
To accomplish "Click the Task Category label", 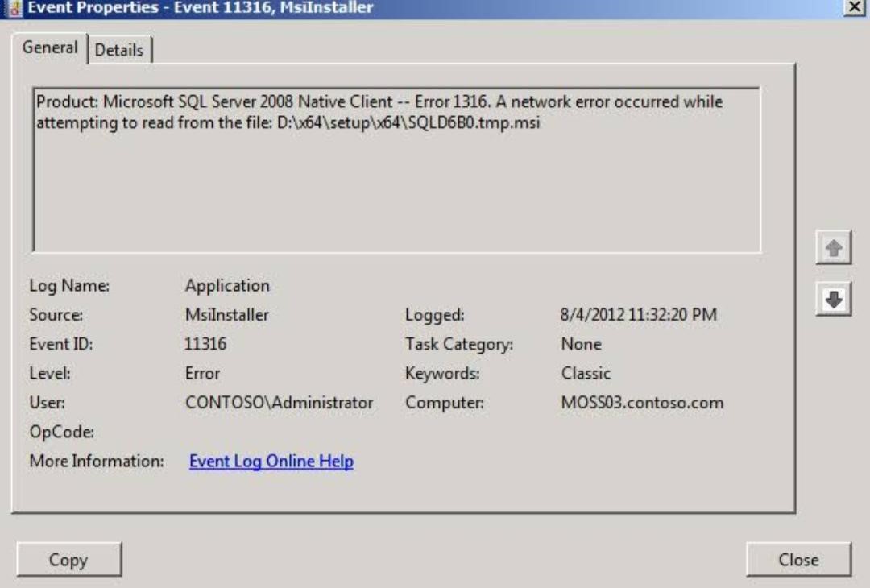I will [459, 344].
